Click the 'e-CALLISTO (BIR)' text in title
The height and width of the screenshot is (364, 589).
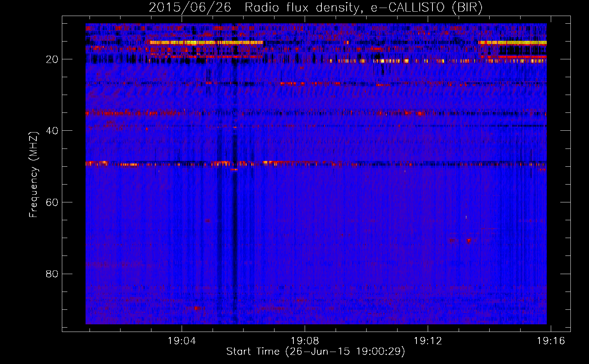tap(427, 8)
